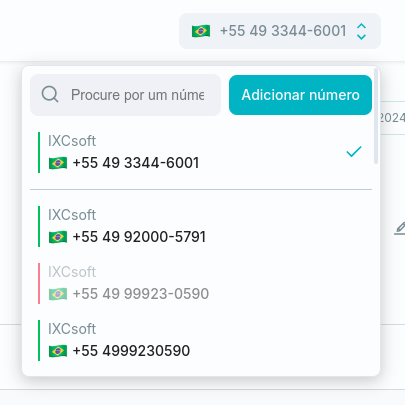Click the dropdown list scrollbar

[x=376, y=116]
